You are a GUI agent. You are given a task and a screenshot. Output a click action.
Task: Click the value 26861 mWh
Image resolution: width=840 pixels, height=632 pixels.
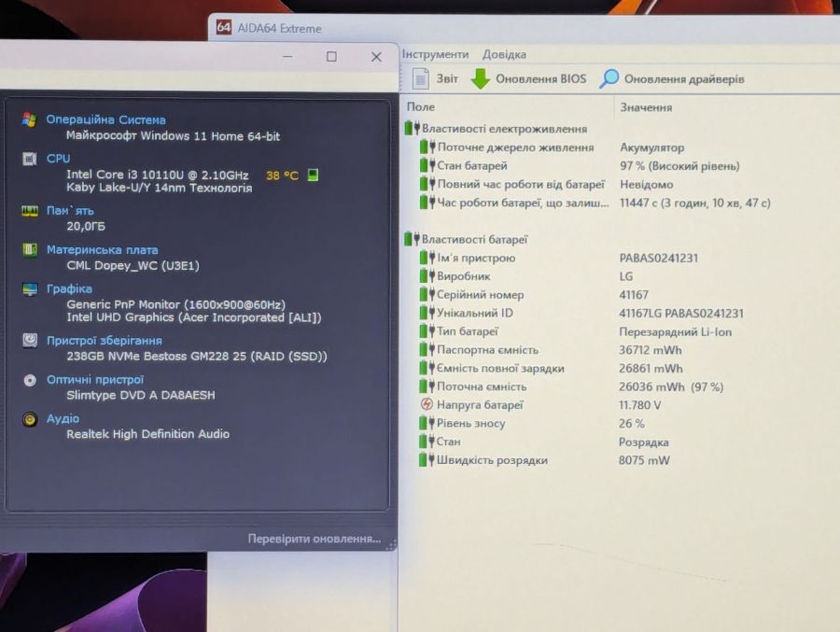[x=651, y=368]
